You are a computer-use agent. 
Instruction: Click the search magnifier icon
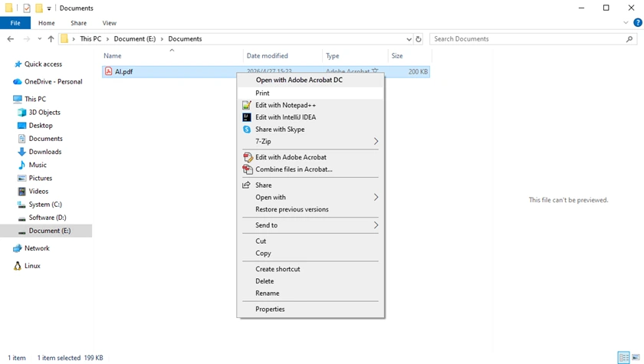629,39
